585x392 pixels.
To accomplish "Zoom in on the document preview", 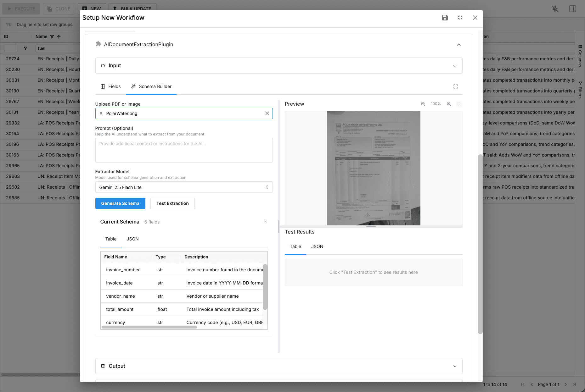I will [449, 104].
